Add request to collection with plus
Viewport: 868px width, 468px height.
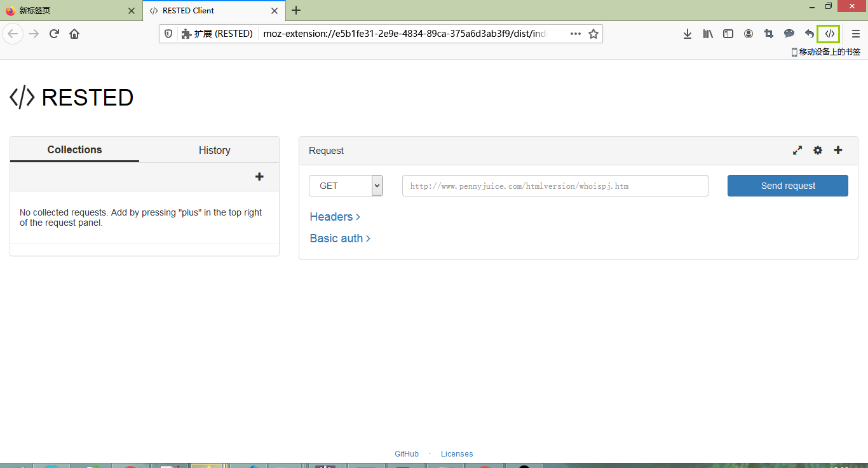tap(838, 150)
